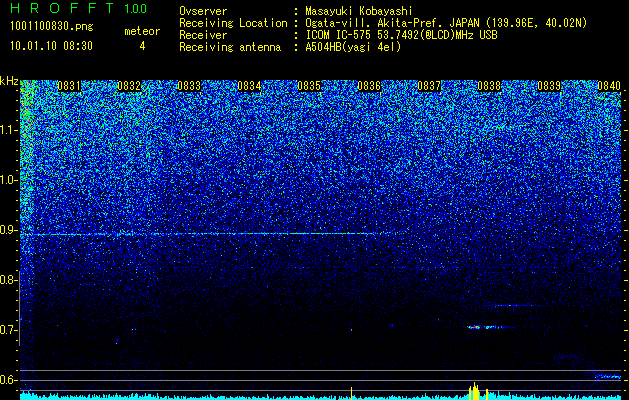The image size is (629, 400).
Task: Click the 0.9 frequency axis label
Action: click(9, 230)
